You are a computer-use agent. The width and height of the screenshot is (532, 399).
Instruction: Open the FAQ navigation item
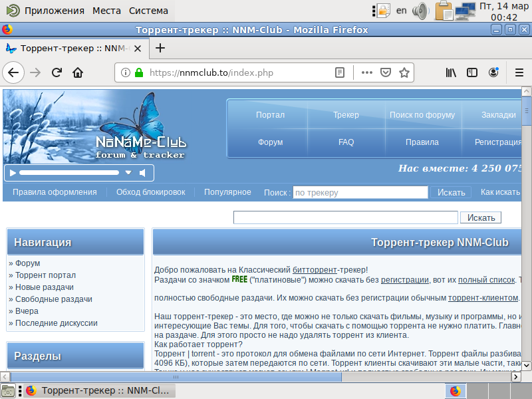[x=346, y=142]
